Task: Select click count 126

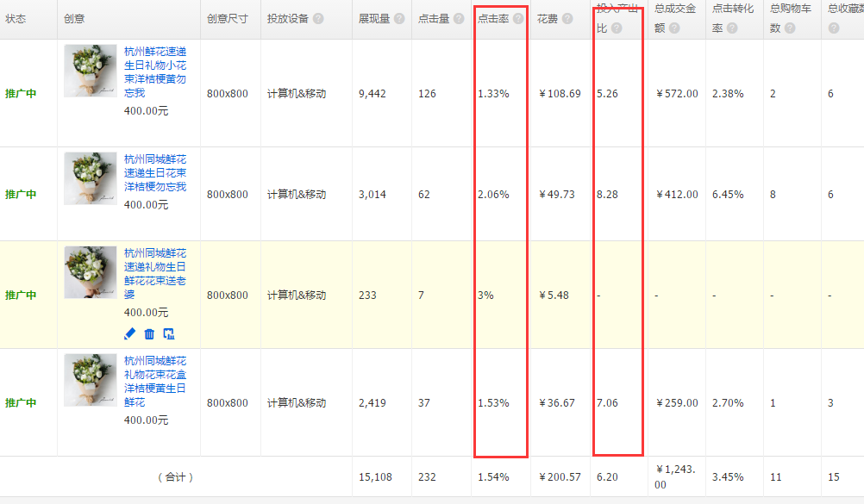Action: coord(427,94)
